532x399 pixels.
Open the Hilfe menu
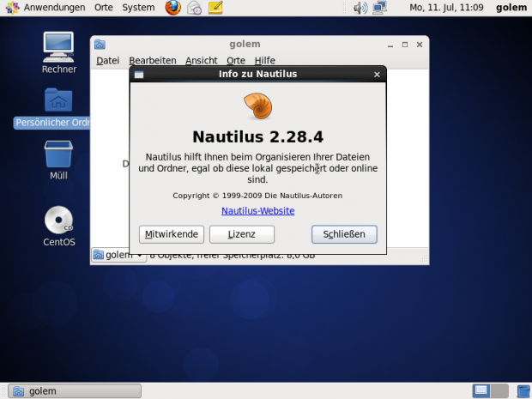point(265,60)
